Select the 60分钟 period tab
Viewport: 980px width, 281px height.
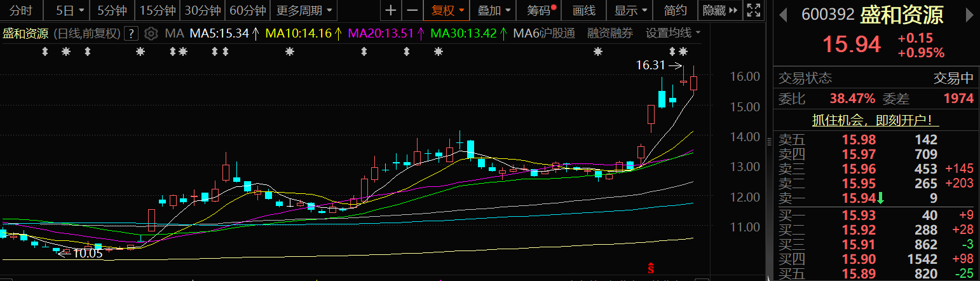[247, 10]
